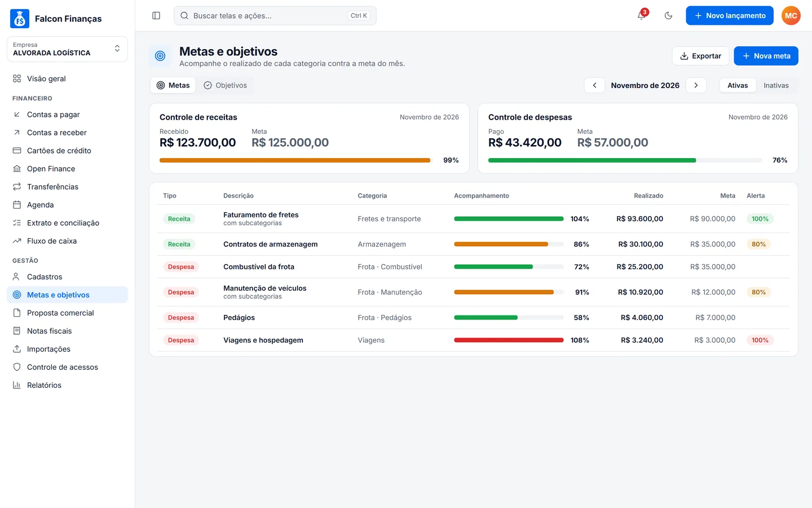Go to the previous month arrow
Viewport: 812px width, 508px height.
(x=594, y=85)
